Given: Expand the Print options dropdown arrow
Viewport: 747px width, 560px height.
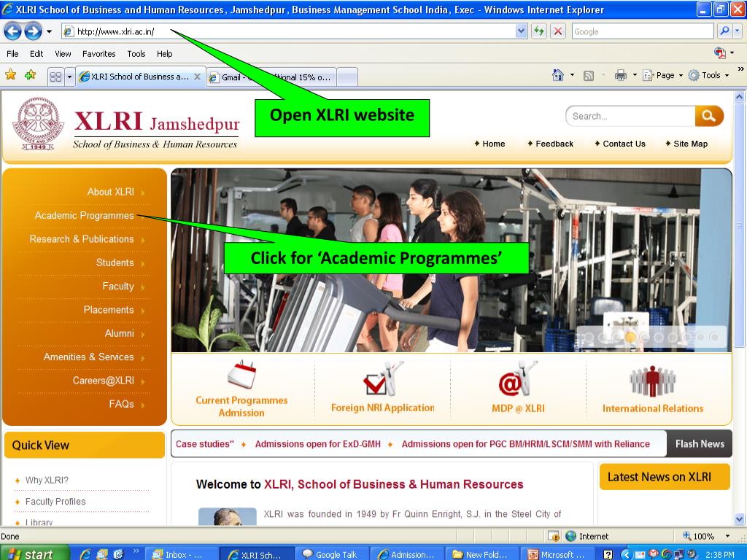Looking at the screenshot, I should tap(635, 75).
